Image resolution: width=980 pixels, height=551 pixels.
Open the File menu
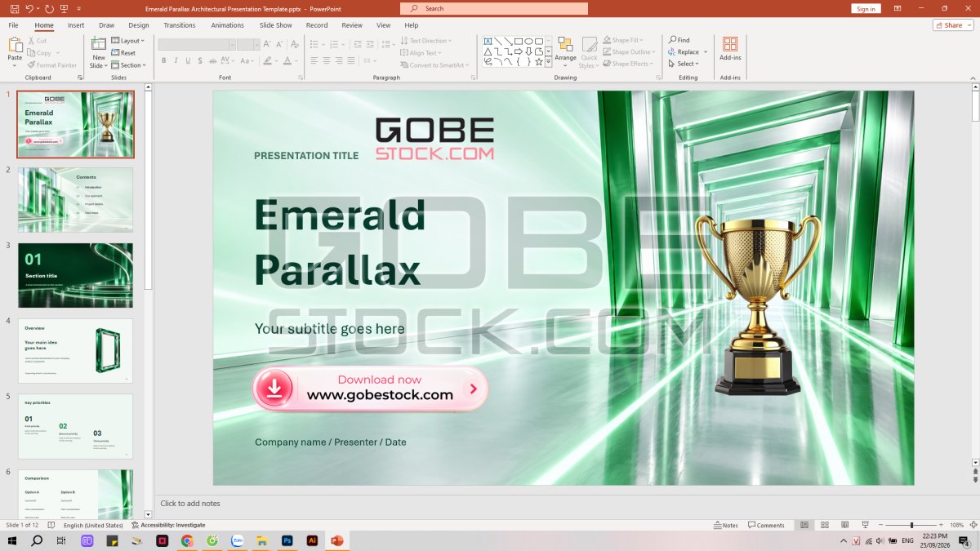click(x=14, y=25)
